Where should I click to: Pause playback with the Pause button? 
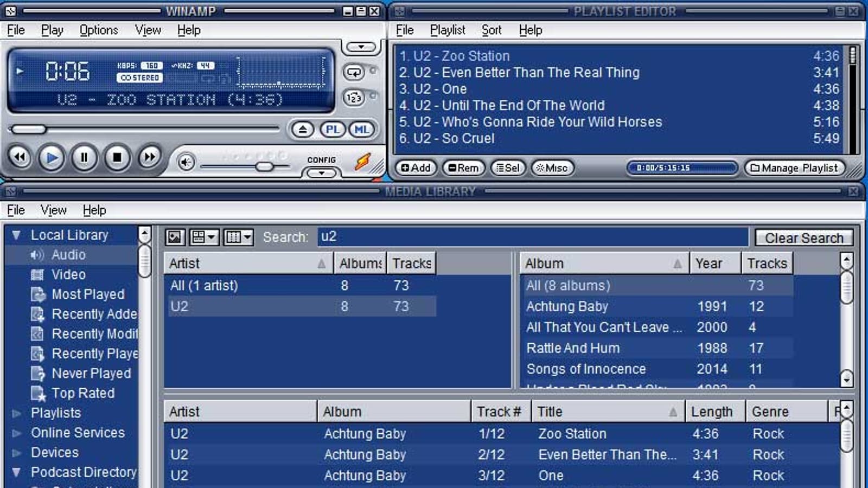click(84, 158)
